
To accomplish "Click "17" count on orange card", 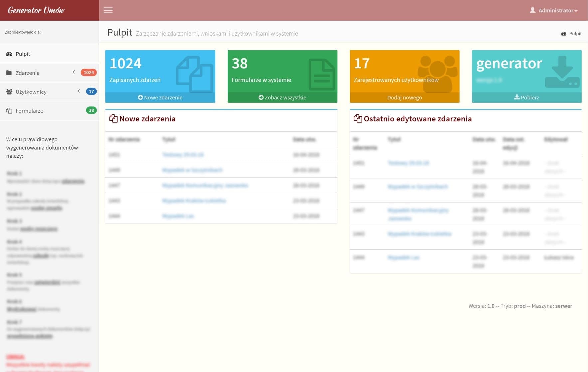I will 362,63.
